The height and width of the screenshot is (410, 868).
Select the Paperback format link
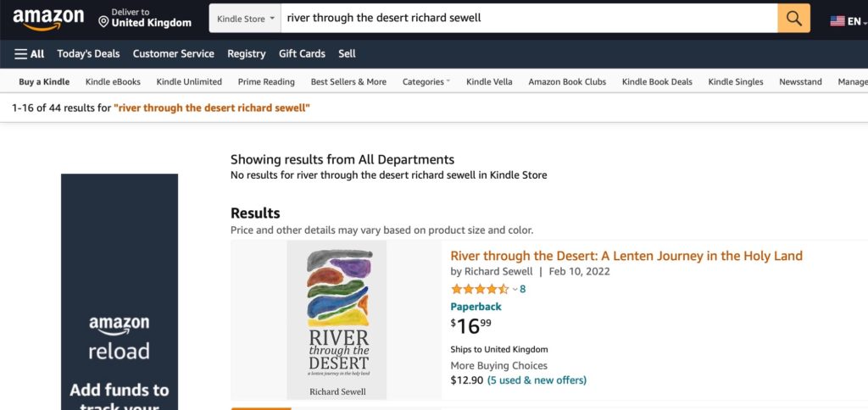[476, 307]
